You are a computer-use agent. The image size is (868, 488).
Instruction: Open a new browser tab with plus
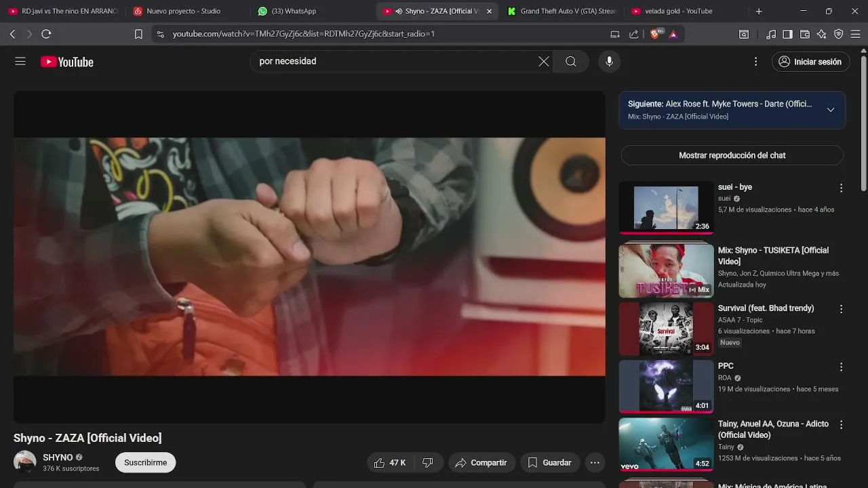tap(759, 12)
